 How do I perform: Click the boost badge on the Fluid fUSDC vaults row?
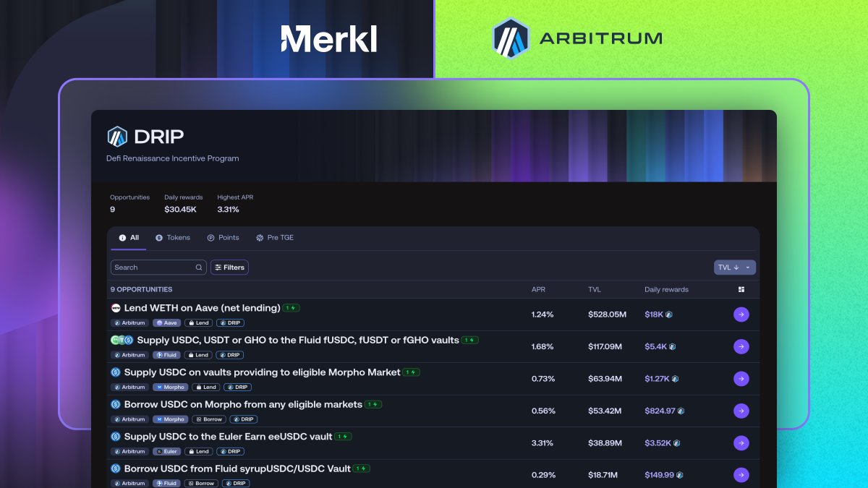coord(470,340)
